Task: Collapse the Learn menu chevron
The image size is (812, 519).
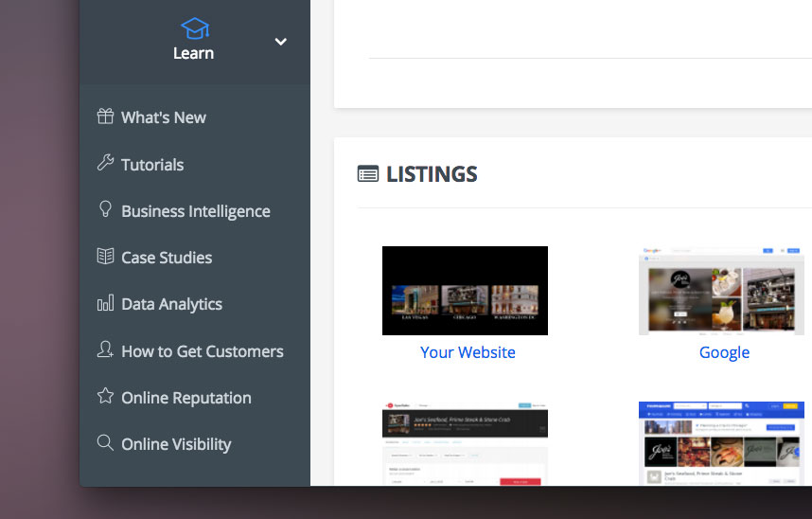Action: point(281,42)
